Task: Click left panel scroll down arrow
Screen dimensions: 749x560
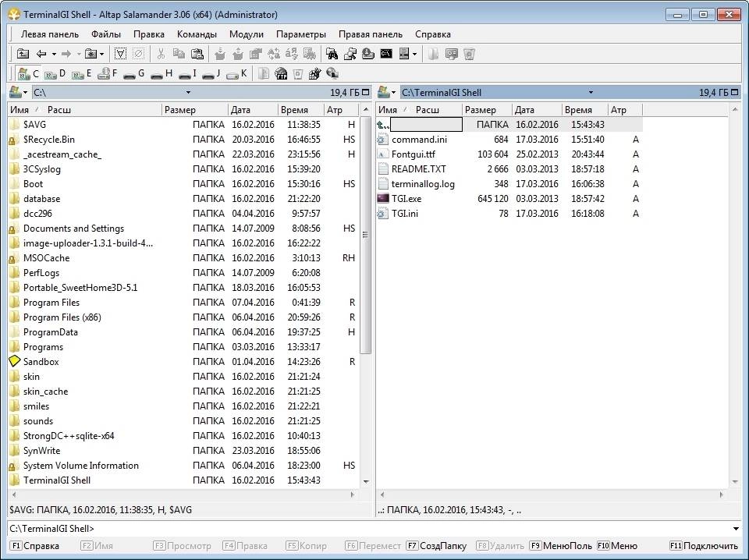Action: [367, 482]
